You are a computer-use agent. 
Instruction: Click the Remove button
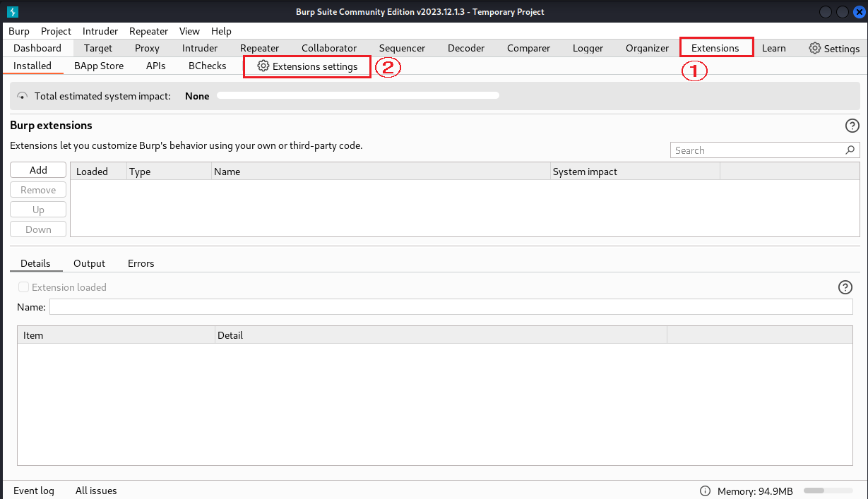click(x=38, y=190)
